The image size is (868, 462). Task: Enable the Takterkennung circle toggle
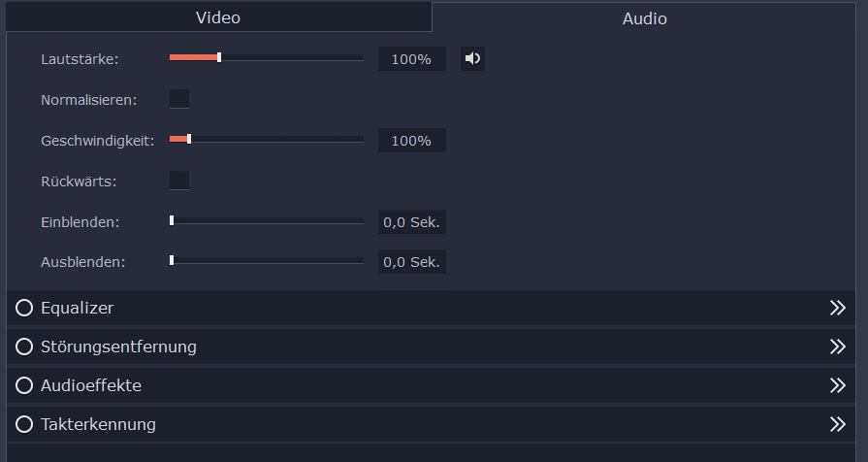point(24,424)
